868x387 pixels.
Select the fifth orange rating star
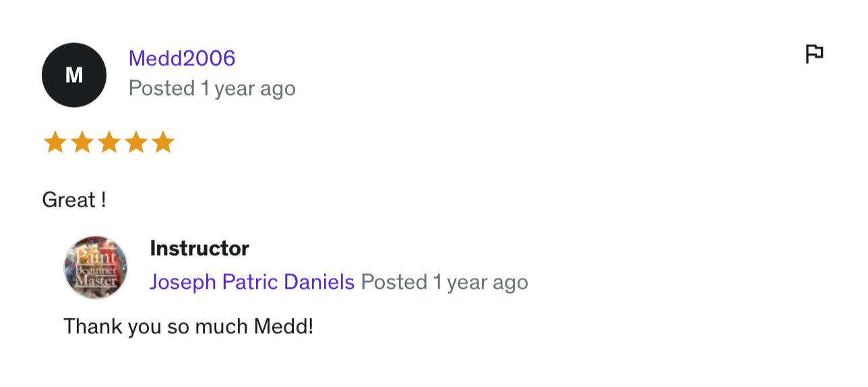pyautogui.click(x=162, y=143)
